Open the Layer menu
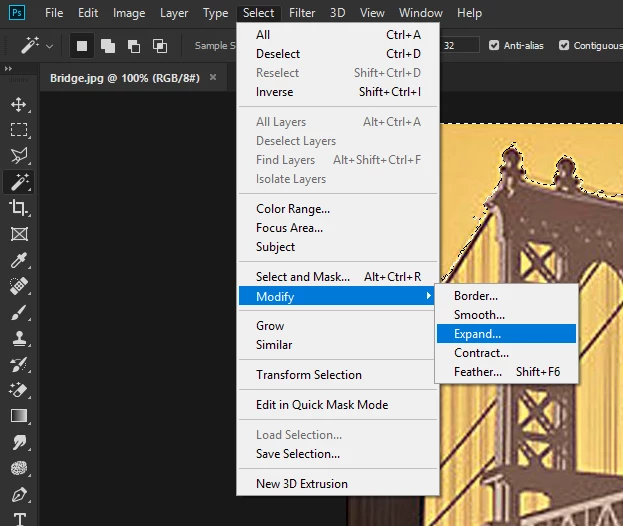 [x=174, y=13]
